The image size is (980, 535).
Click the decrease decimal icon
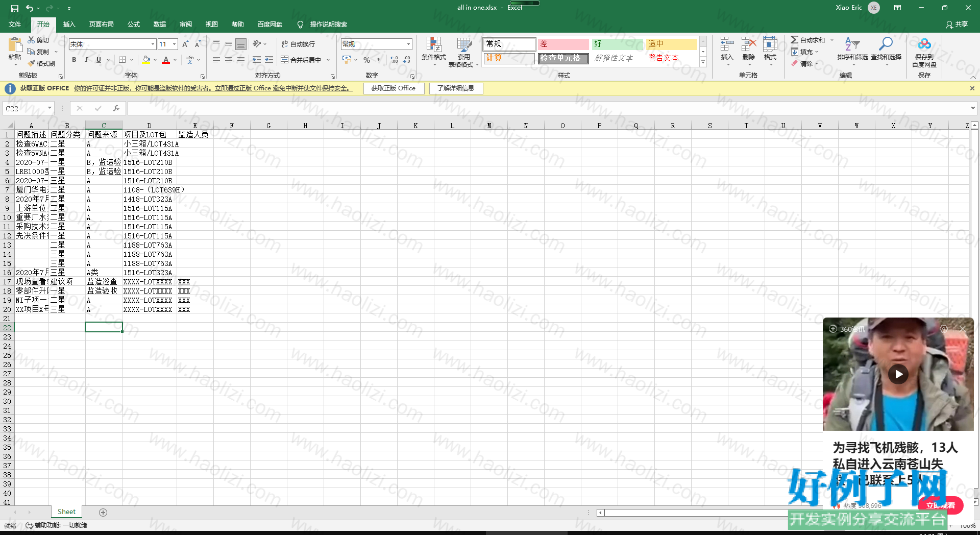(x=407, y=60)
